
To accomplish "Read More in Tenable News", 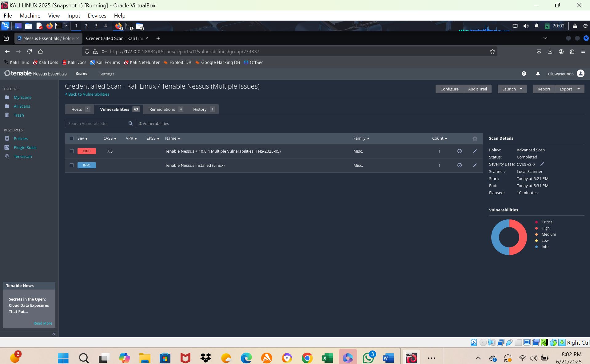I will pos(43,323).
